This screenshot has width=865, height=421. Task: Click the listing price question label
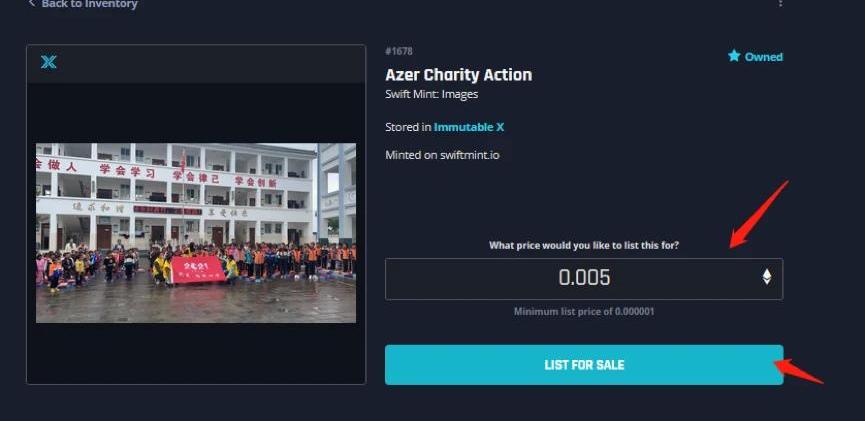pyautogui.click(x=583, y=245)
